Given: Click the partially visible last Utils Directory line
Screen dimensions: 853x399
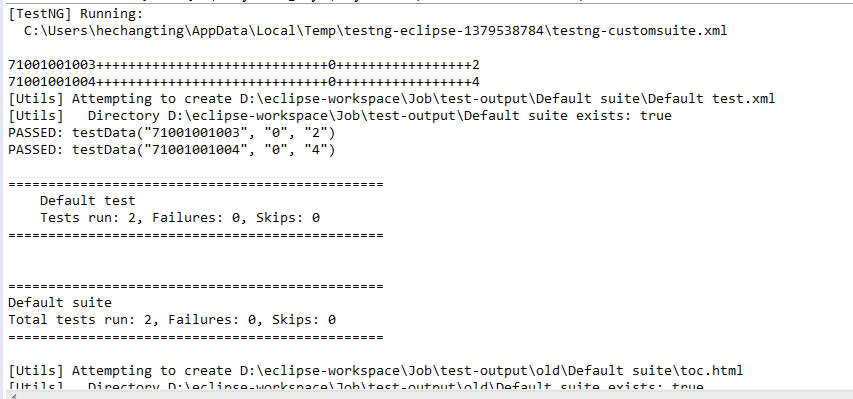Looking at the screenshot, I should [x=356, y=386].
